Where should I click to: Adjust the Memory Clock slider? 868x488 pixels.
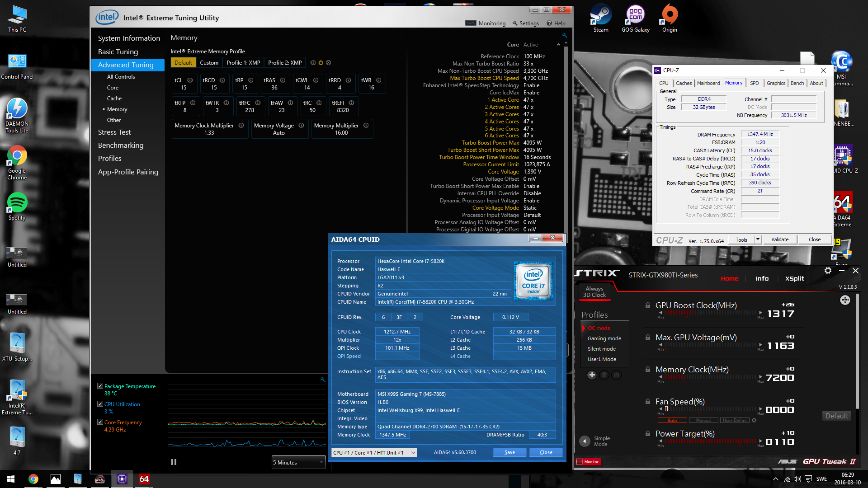click(710, 377)
